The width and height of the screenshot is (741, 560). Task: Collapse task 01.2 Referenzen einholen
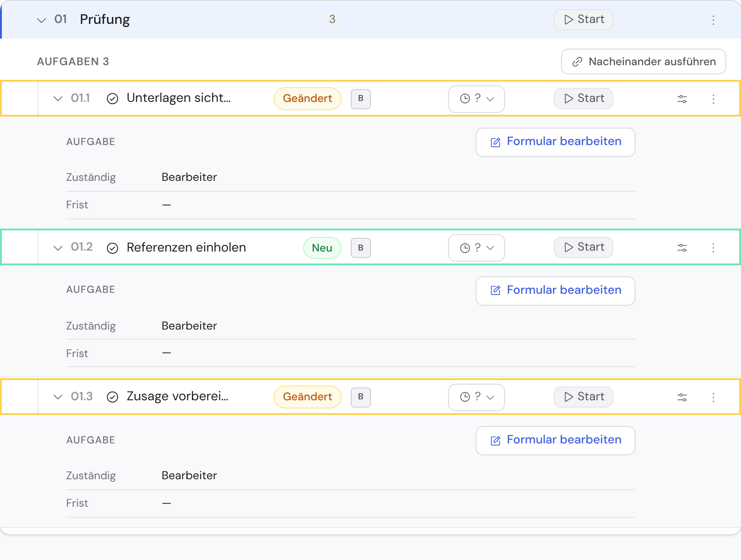[58, 248]
